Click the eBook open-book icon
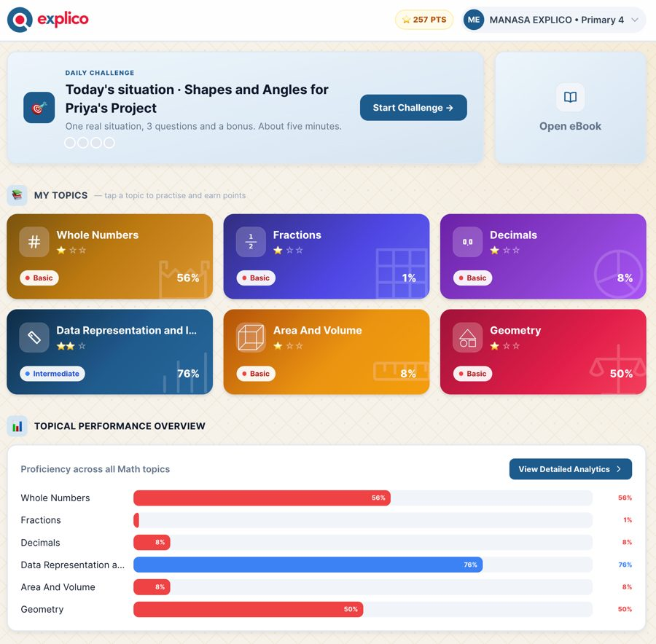This screenshot has height=644, width=656. tap(570, 97)
